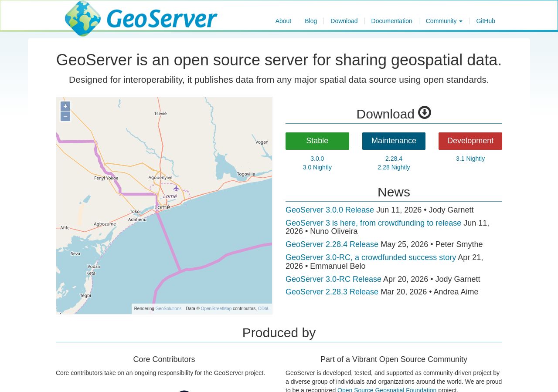Zoom out on the map

click(65, 116)
